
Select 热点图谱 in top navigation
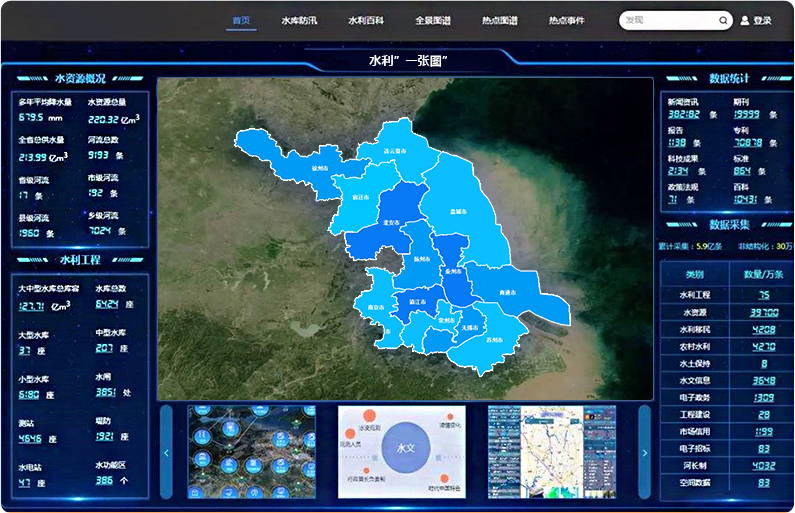click(499, 20)
